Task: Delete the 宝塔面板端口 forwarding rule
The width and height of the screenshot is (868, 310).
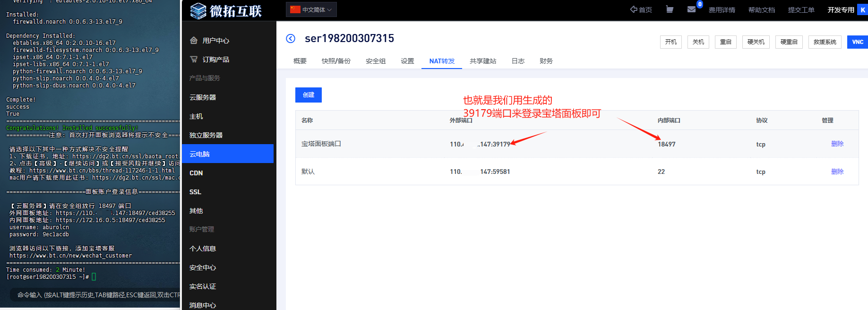Action: click(x=837, y=144)
